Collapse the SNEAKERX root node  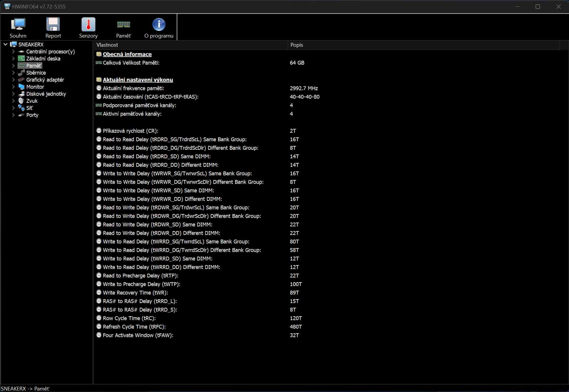tap(5, 44)
